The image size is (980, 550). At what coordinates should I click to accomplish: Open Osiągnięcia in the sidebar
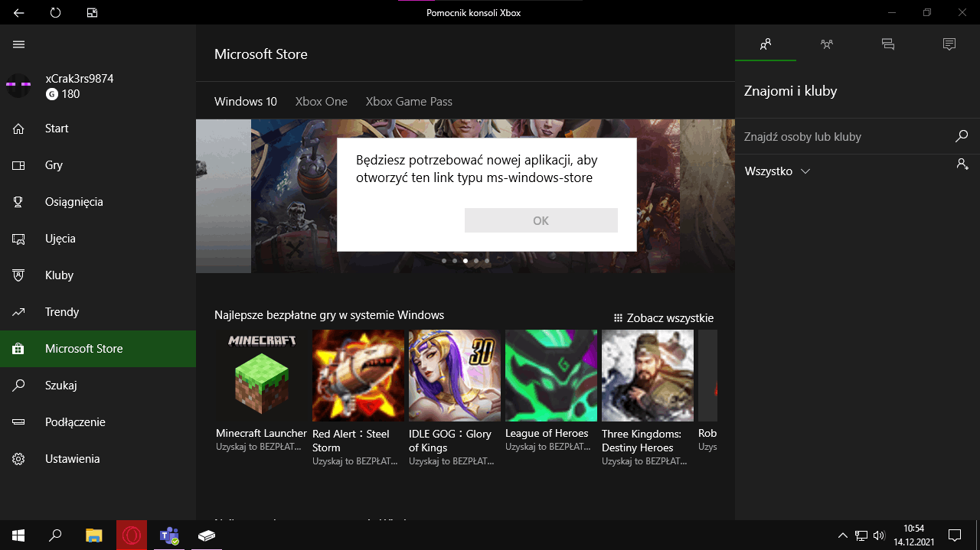pos(98,202)
